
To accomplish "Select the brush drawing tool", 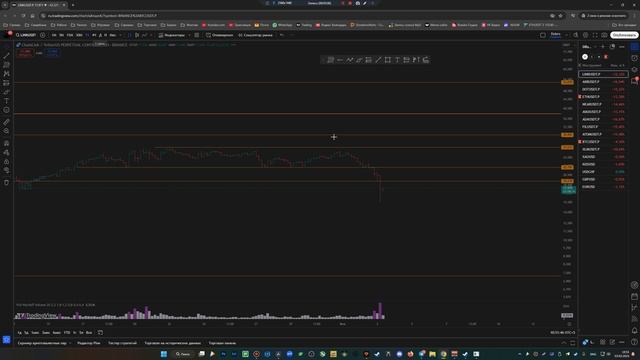I will [x=7, y=92].
